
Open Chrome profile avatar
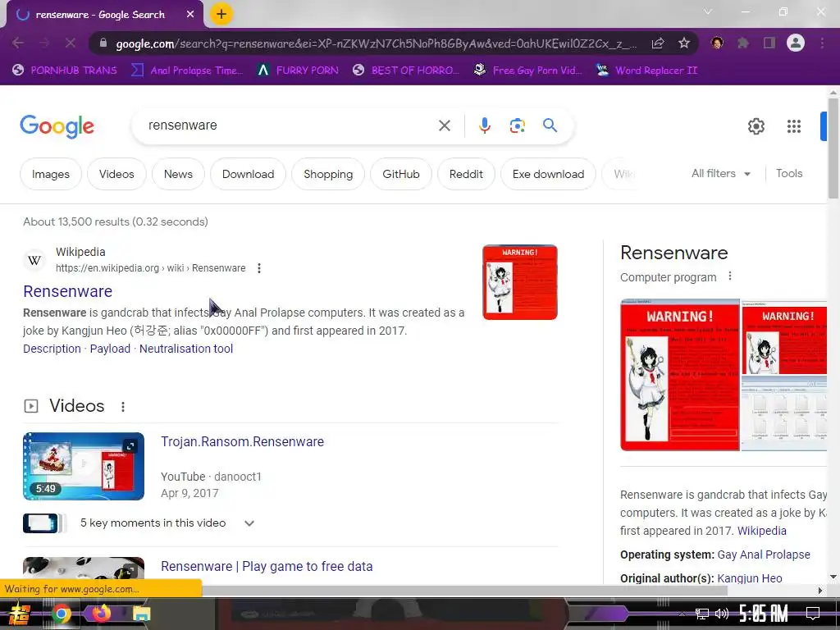pyautogui.click(x=796, y=43)
